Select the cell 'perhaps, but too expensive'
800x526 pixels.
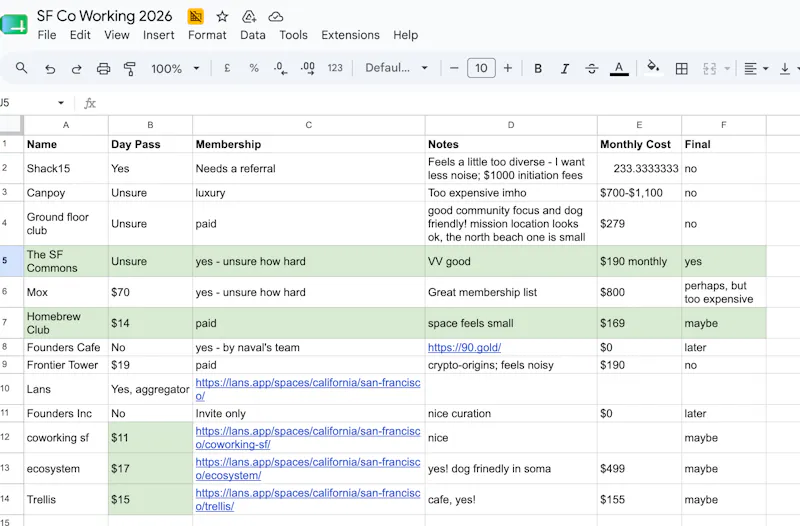pyautogui.click(x=723, y=292)
